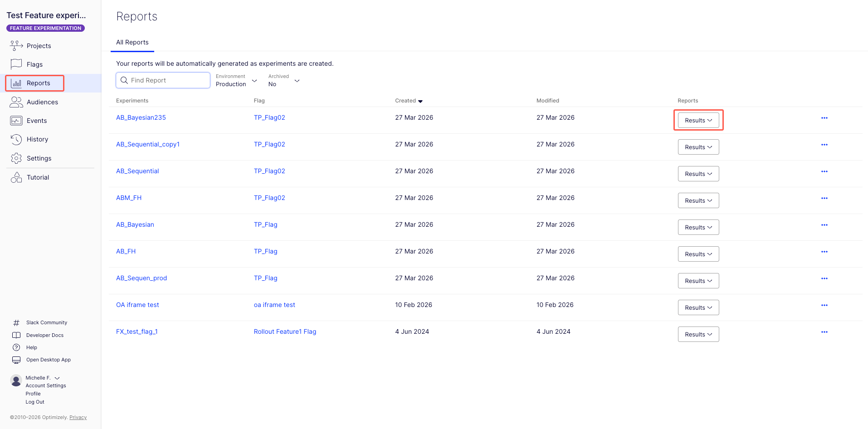Select the All Reports tab
The image size is (868, 429).
[132, 42]
